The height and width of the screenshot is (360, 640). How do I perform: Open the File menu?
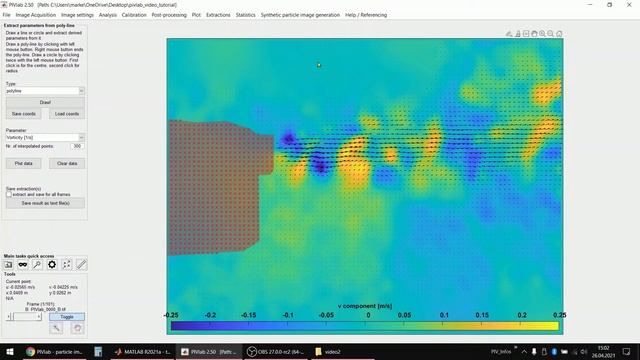click(7, 15)
